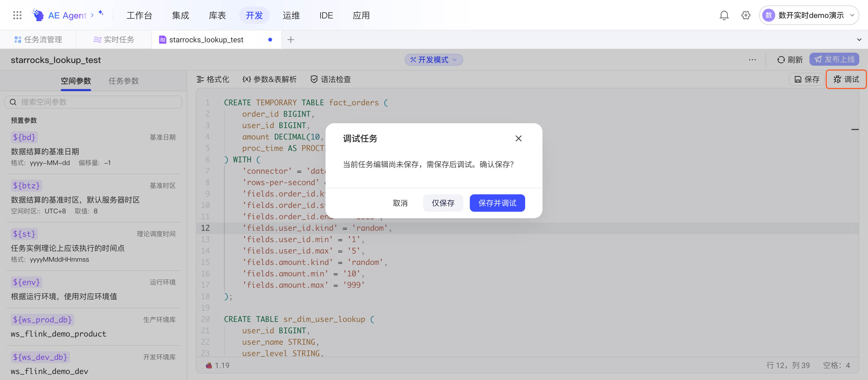Open the 开发模式 mode dropdown
Viewport: 868px width, 380px height.
434,60
